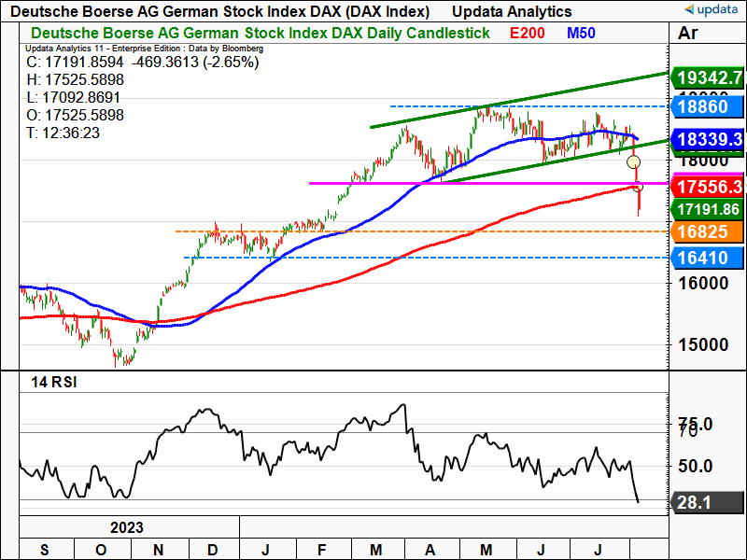Click the lower circle marker at E200 crossing
Image resolution: width=747 pixels, height=560 pixels.
point(638,186)
